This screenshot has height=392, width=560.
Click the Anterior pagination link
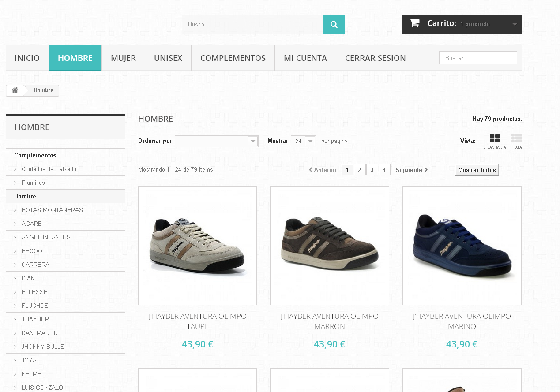[x=323, y=170]
